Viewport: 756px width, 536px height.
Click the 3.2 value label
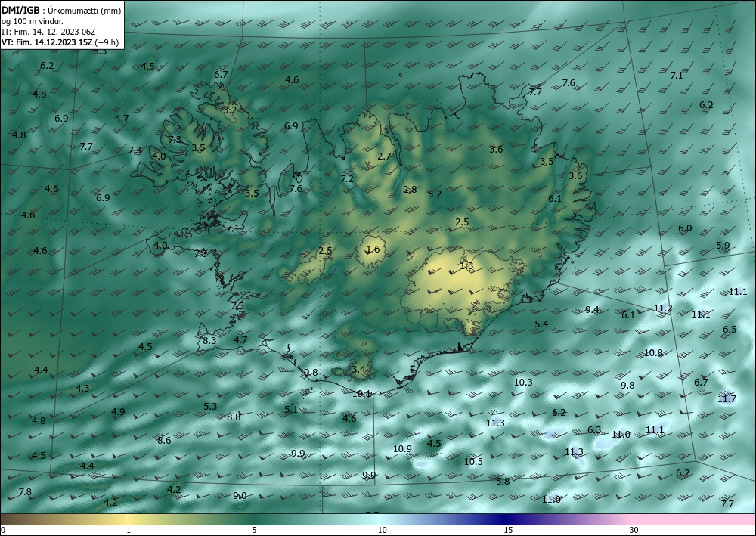(x=230, y=110)
